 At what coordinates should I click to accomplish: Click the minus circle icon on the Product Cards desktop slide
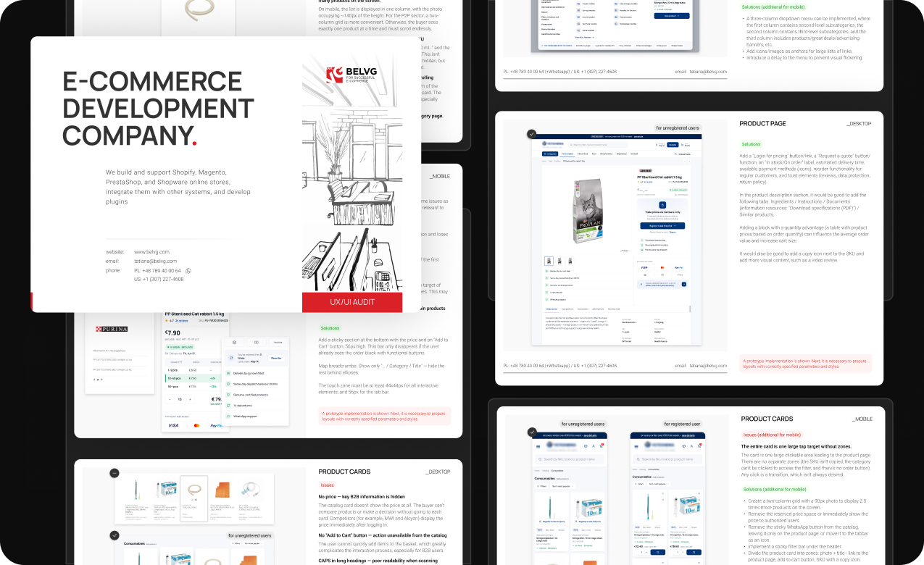point(115,473)
